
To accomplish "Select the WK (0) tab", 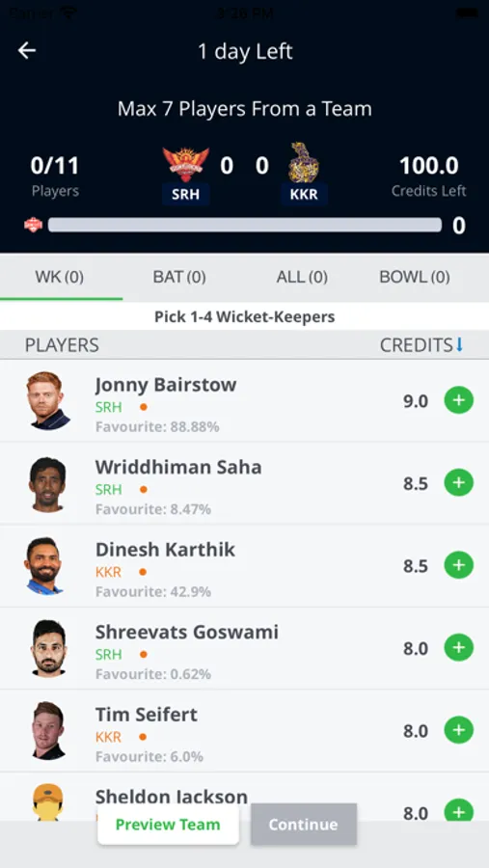I will tap(60, 277).
